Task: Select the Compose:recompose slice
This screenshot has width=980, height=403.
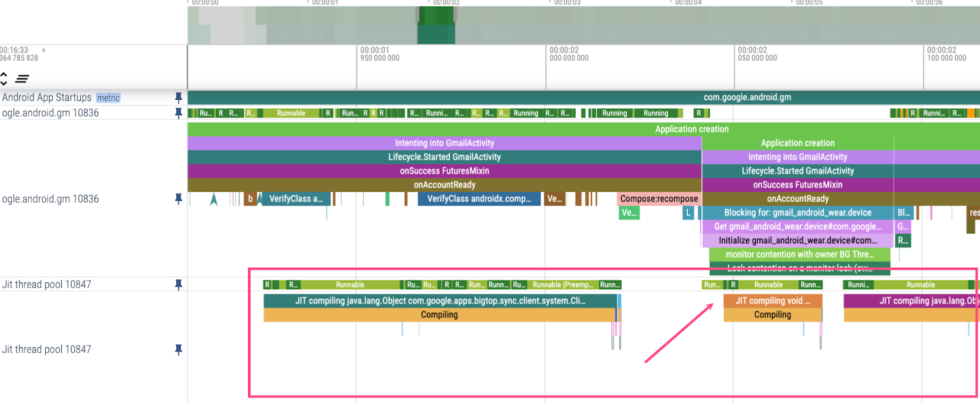Action: pos(658,198)
